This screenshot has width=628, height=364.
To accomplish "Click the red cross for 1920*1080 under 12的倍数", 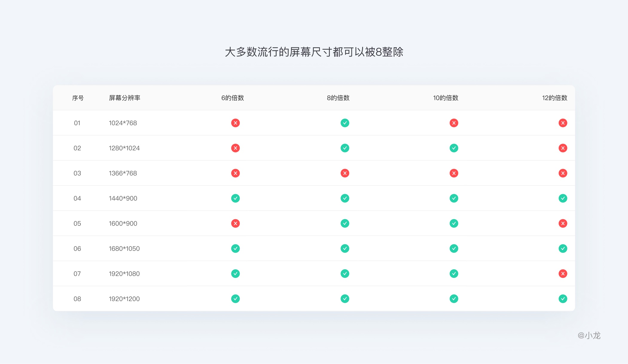I will pos(563,273).
